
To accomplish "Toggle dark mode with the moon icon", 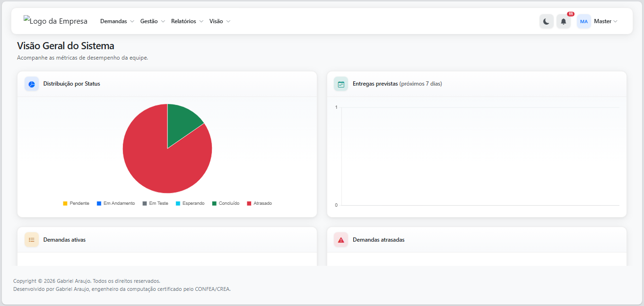I will [546, 21].
